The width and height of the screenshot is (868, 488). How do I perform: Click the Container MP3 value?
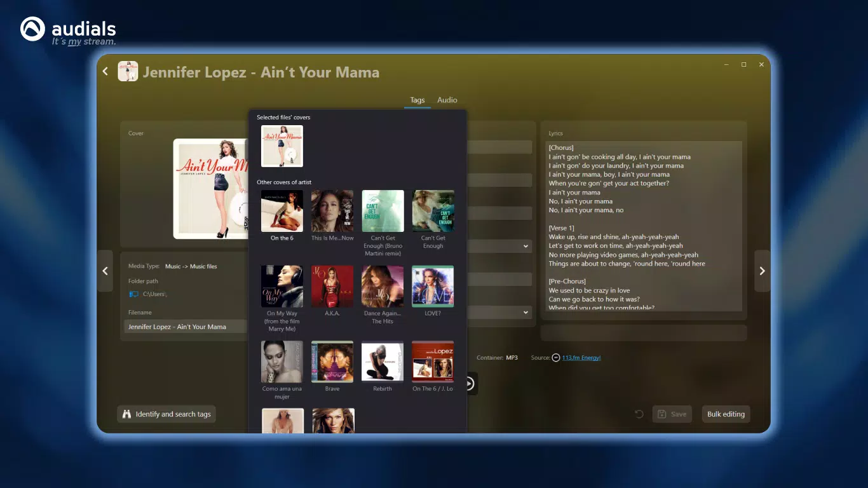512,358
